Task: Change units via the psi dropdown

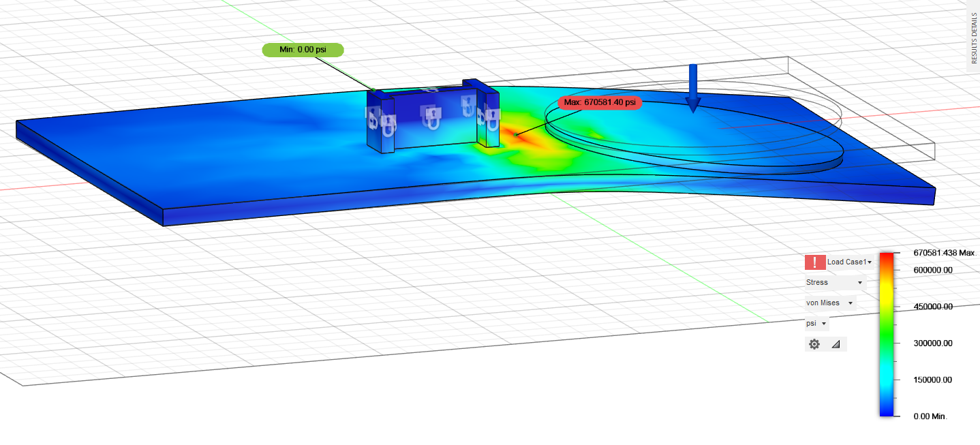Action: click(x=816, y=323)
